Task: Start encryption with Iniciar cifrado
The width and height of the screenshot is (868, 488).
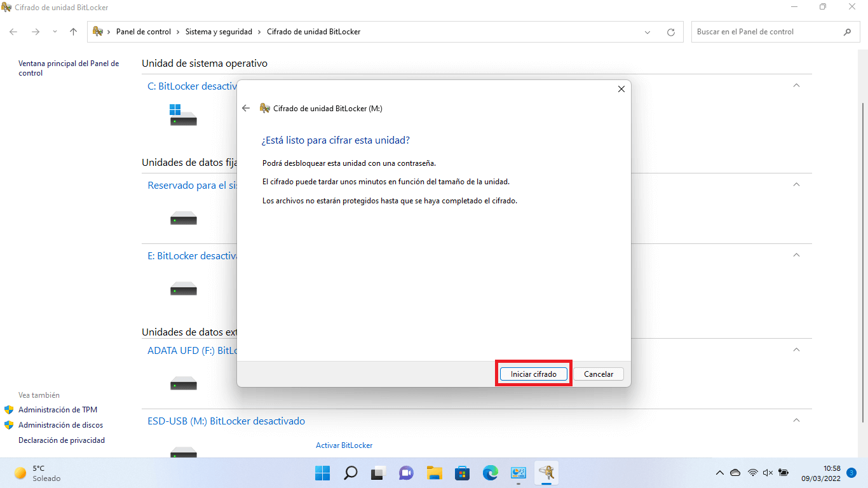Action: coord(534,374)
